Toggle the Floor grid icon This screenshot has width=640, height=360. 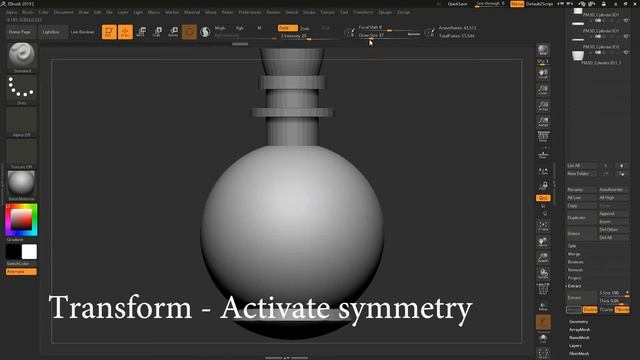pyautogui.click(x=543, y=155)
